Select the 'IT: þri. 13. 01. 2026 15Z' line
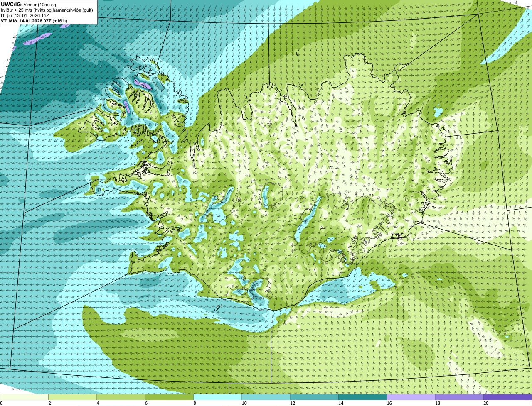This screenshot has width=532, height=406. coord(25,15)
